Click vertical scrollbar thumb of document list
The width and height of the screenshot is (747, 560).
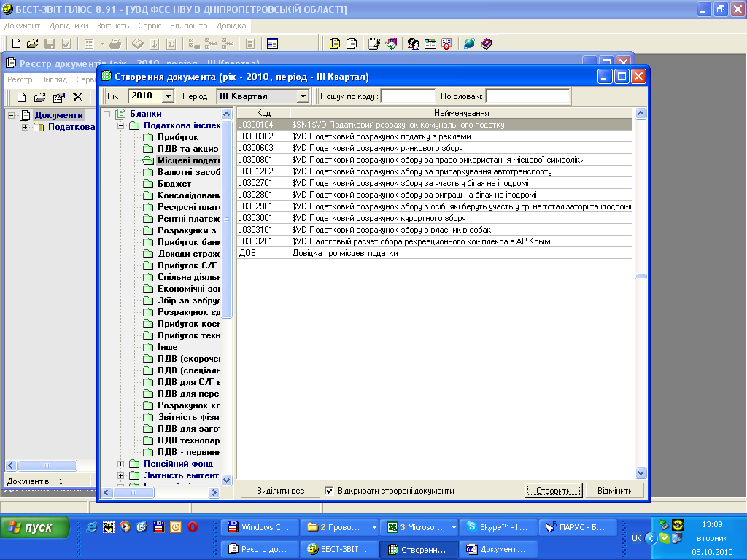coord(640,276)
